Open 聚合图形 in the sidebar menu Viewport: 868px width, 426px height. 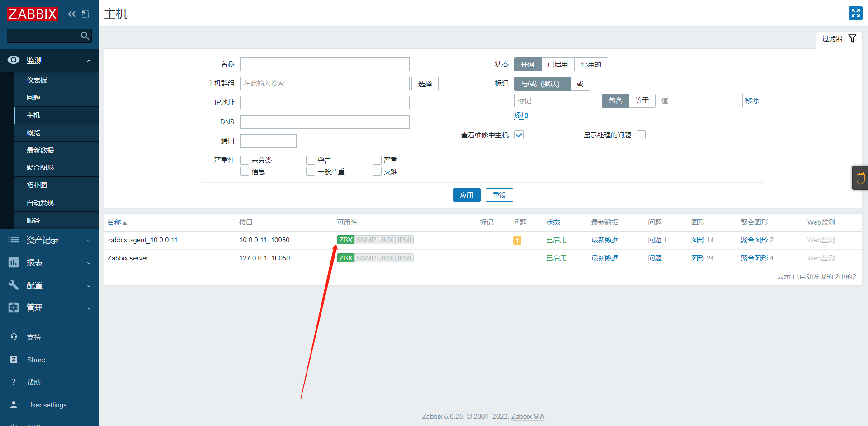56,168
